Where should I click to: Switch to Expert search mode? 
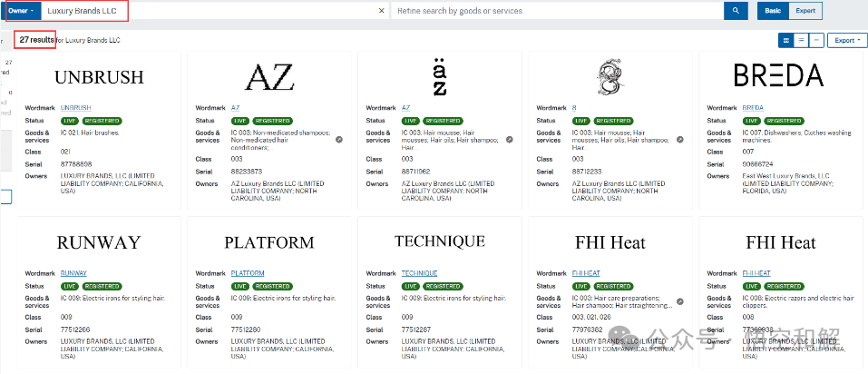pos(805,11)
